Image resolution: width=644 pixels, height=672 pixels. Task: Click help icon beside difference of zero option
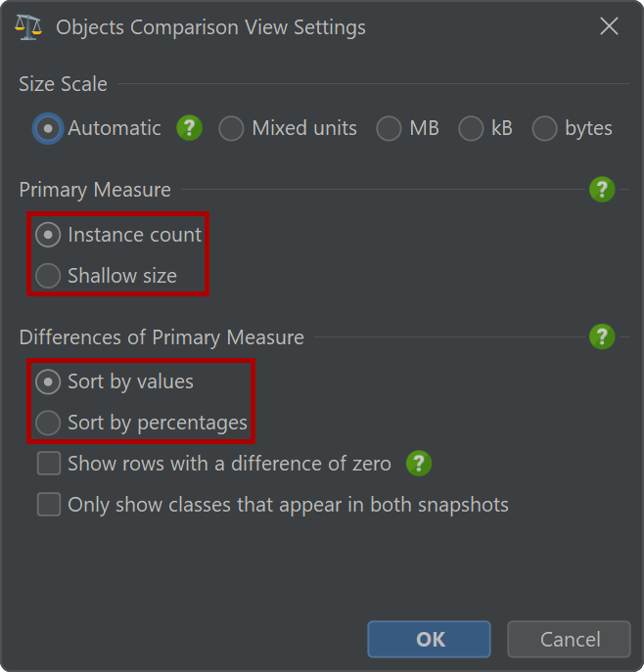coord(419,463)
